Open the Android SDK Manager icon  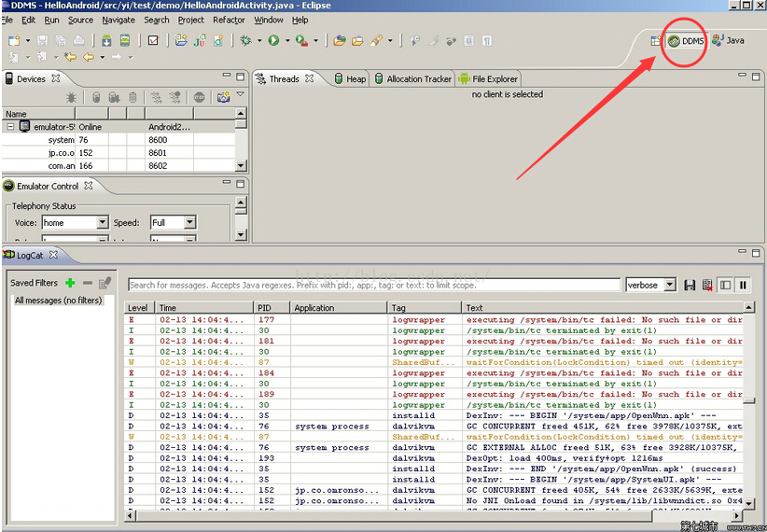[106, 40]
